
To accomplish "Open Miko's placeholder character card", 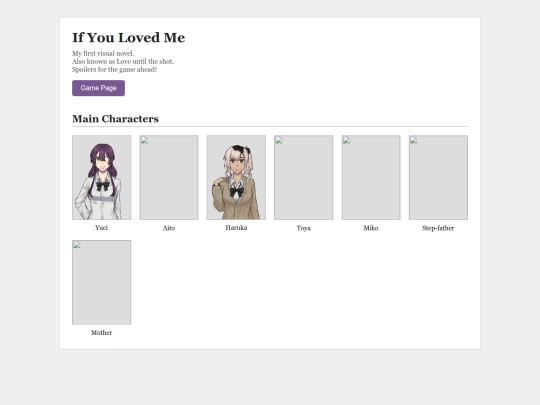I will 371,177.
